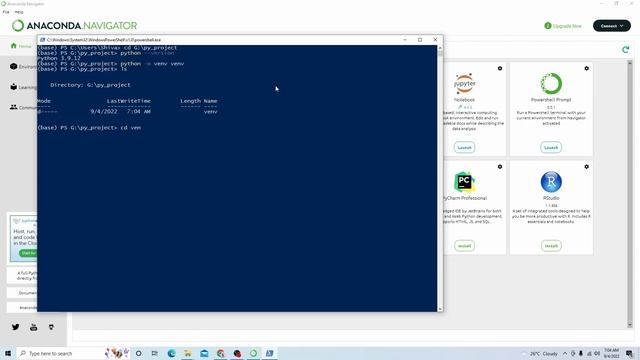Open Windows Start menu
The image size is (640, 360).
click(8, 353)
